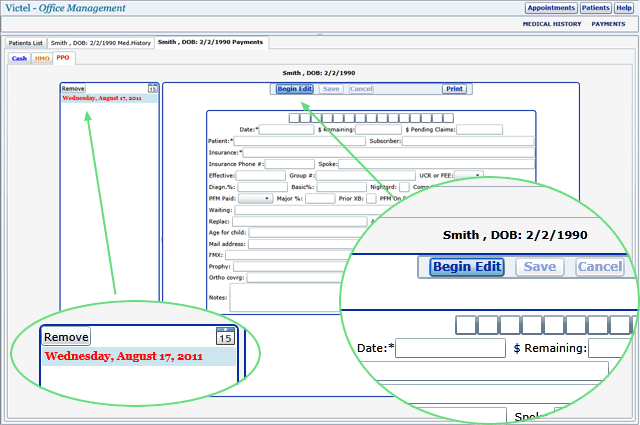Viewport: 640px width, 425px height.
Task: Focus the Spoke input field
Action: click(x=436, y=164)
